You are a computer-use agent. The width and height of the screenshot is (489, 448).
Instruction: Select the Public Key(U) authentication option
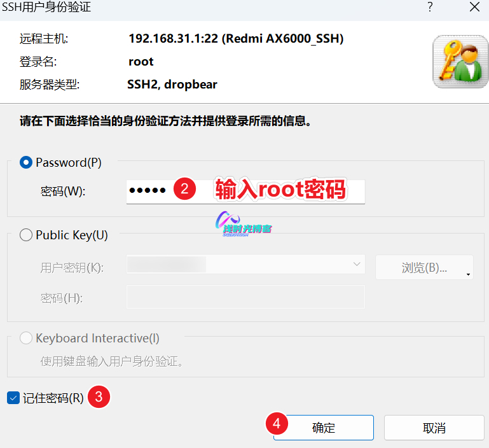pos(26,235)
